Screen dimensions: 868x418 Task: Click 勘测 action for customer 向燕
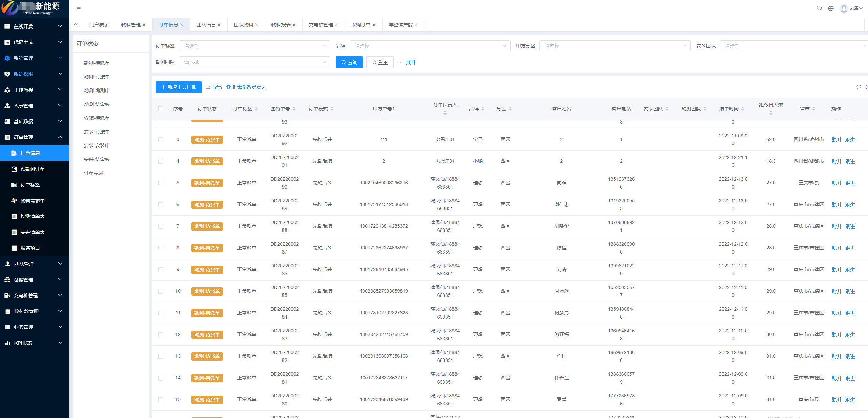click(836, 183)
